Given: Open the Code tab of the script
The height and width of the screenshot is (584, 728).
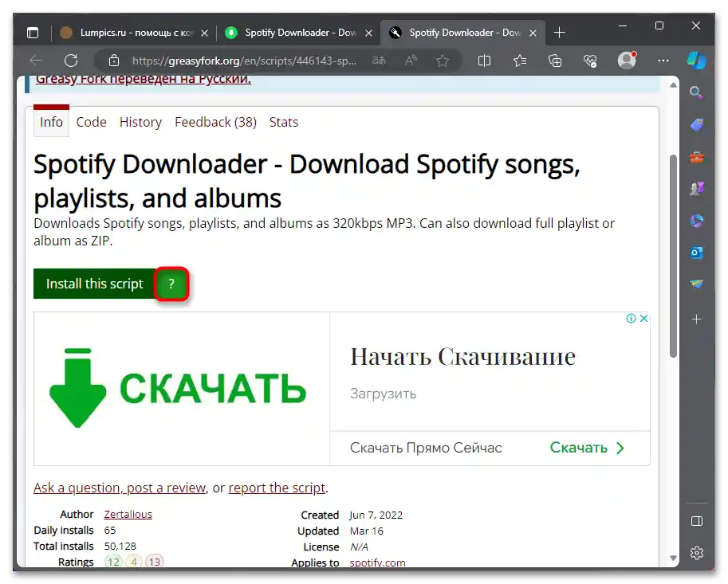Looking at the screenshot, I should tap(90, 122).
